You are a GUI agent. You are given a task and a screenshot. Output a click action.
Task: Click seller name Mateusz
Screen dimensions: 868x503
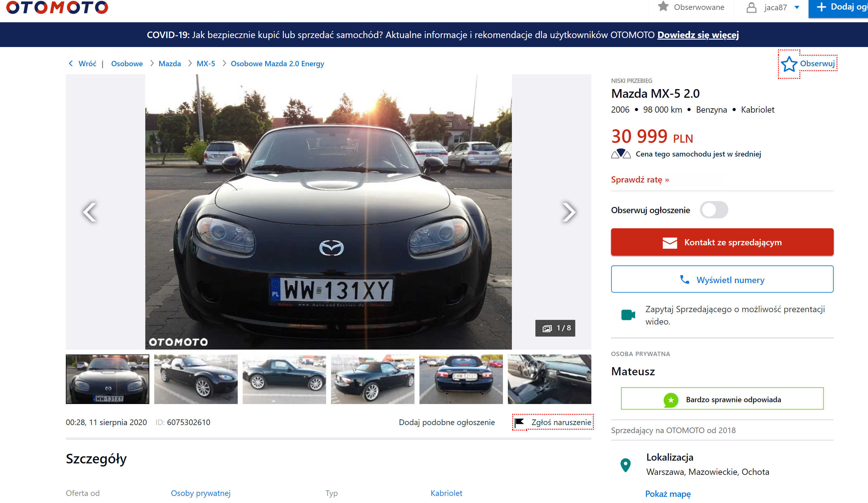point(633,371)
